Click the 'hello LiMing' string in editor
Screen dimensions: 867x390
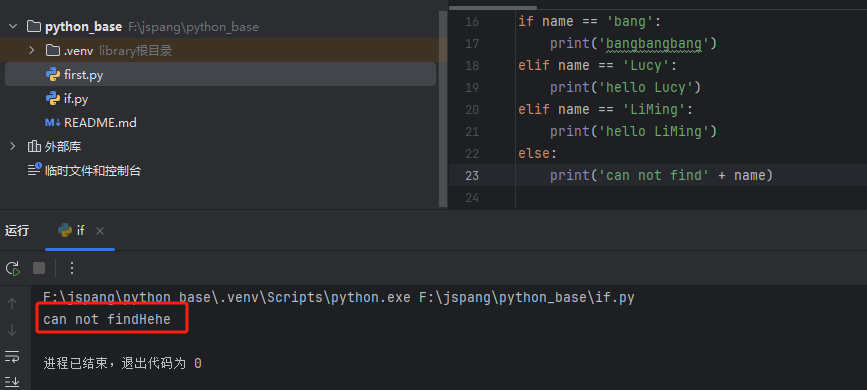[654, 131]
